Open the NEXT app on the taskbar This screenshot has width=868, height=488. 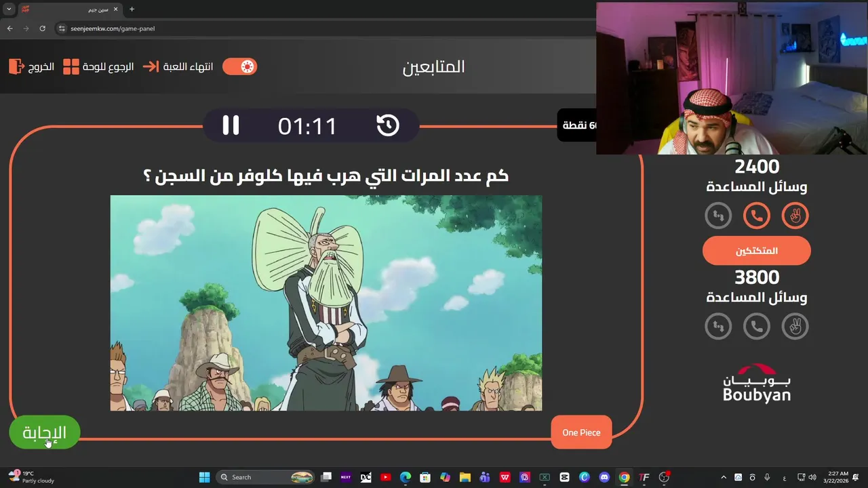(x=346, y=477)
